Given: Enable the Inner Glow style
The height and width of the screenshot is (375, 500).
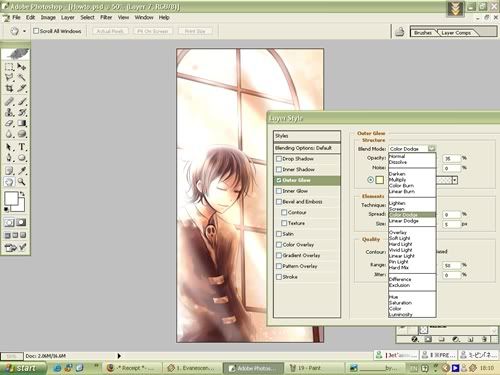Looking at the screenshot, I should click(279, 191).
